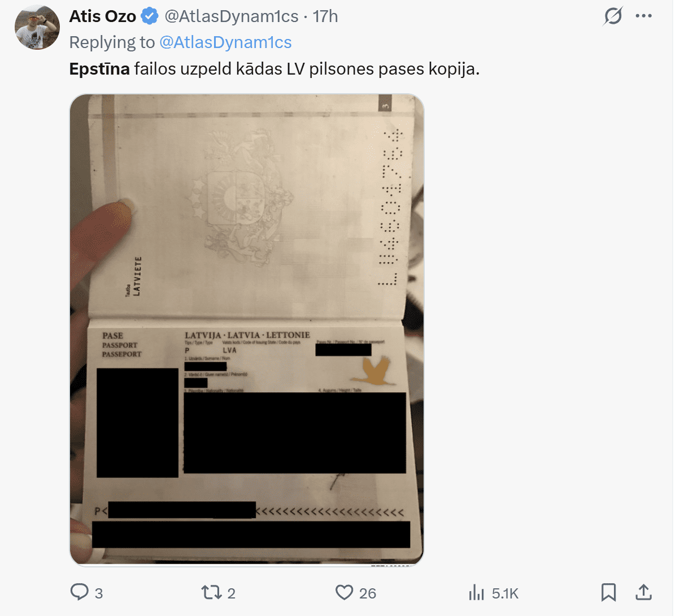Follow the Replying to @AtlasDynam1cs link
The width and height of the screenshot is (680, 616).
point(225,42)
